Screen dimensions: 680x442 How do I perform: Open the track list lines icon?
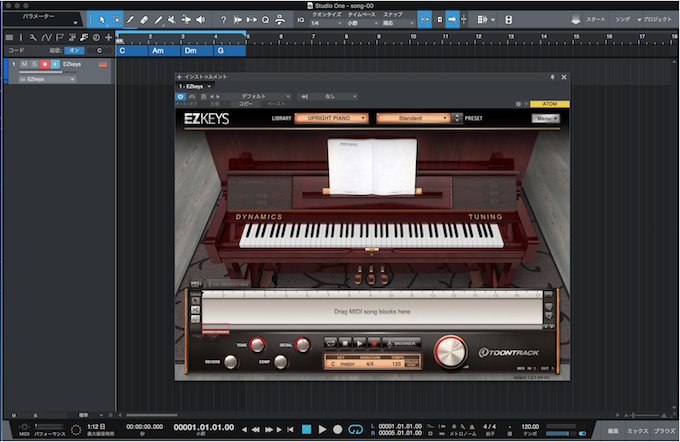[9, 38]
